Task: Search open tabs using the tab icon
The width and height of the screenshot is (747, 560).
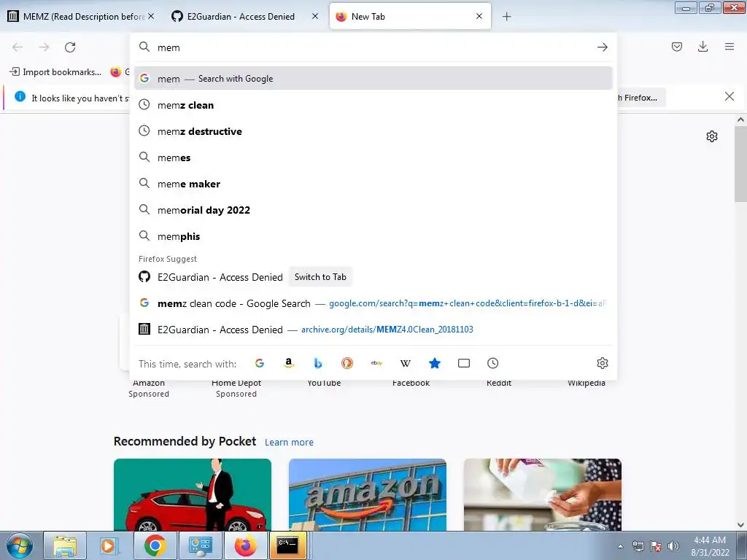Action: 463,363
